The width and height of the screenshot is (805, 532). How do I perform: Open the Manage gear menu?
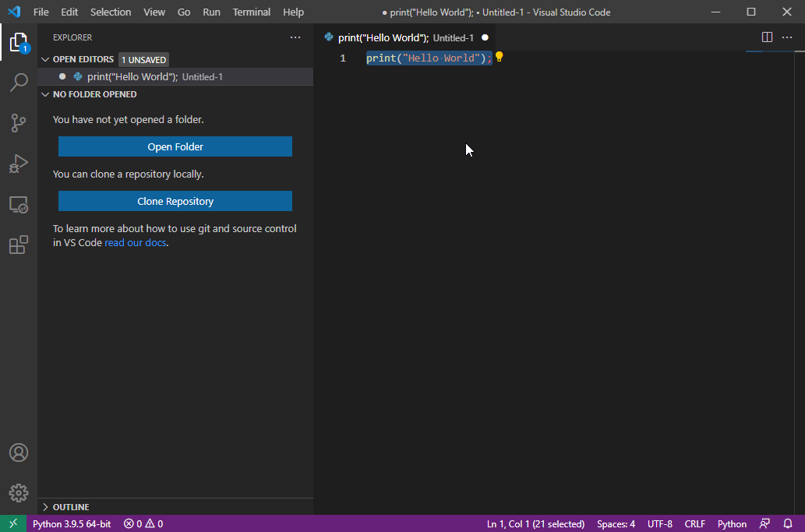pos(19,493)
